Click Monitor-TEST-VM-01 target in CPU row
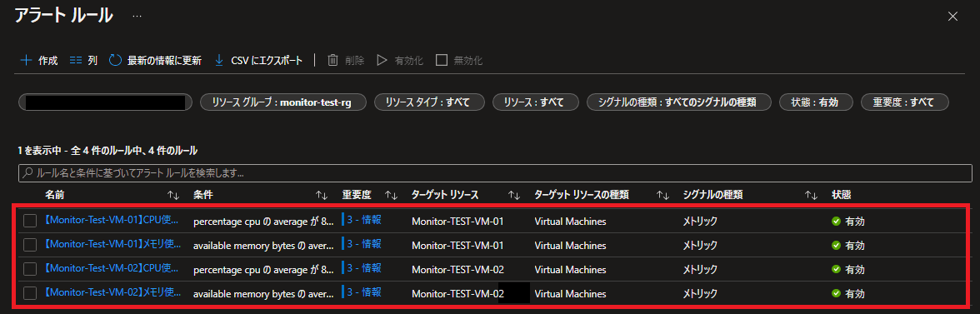 pos(457,221)
